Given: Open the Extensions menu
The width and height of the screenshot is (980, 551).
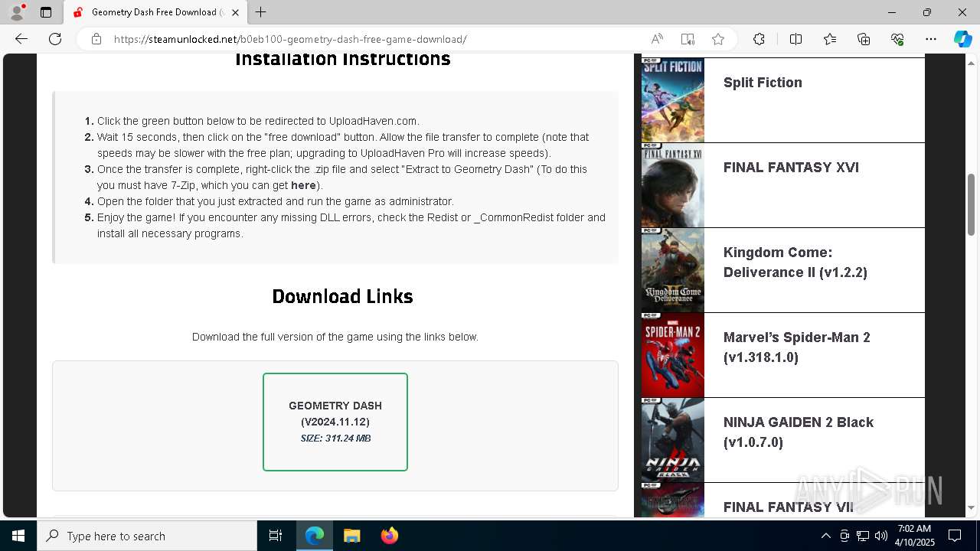Looking at the screenshot, I should tap(759, 39).
